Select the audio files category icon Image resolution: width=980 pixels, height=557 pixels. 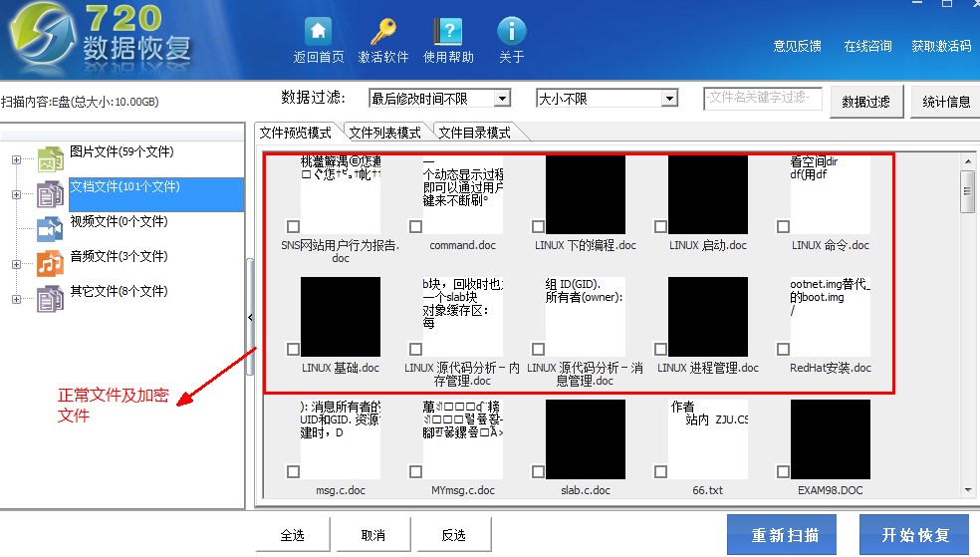(x=50, y=263)
